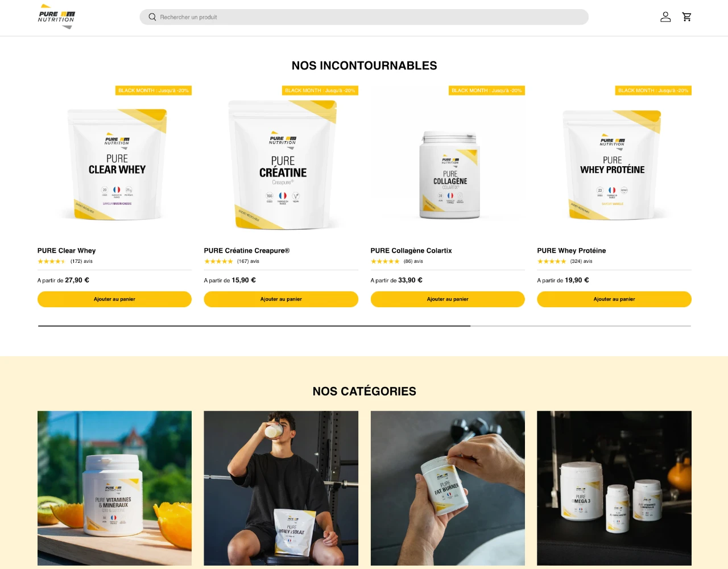Open the user account icon
Image resolution: width=728 pixels, height=569 pixels.
coord(665,17)
